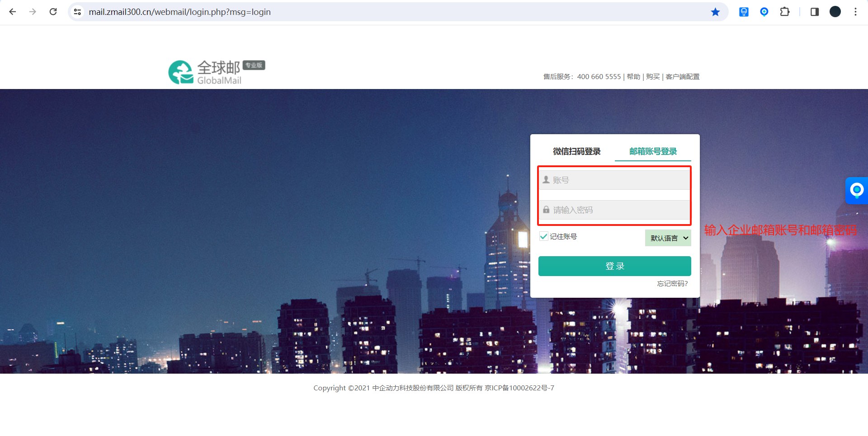Screen dimensions: 868x436
Task: Toggle the browser side panel icon
Action: (x=815, y=12)
